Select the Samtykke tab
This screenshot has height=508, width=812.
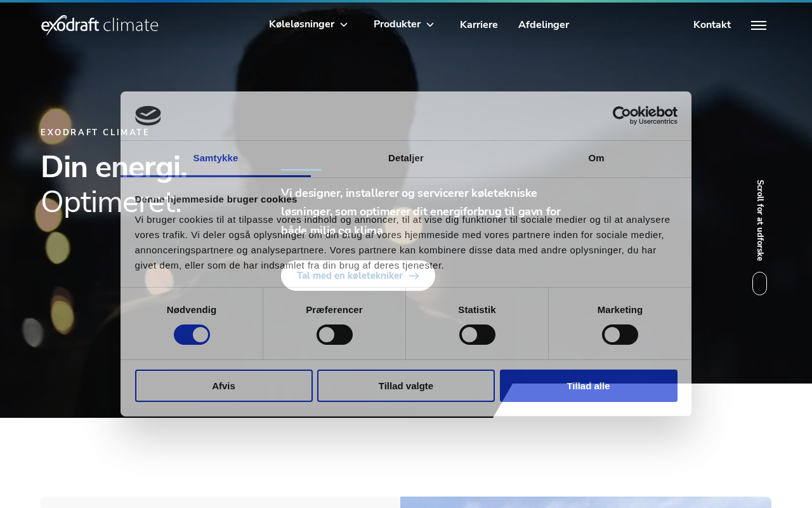216,158
